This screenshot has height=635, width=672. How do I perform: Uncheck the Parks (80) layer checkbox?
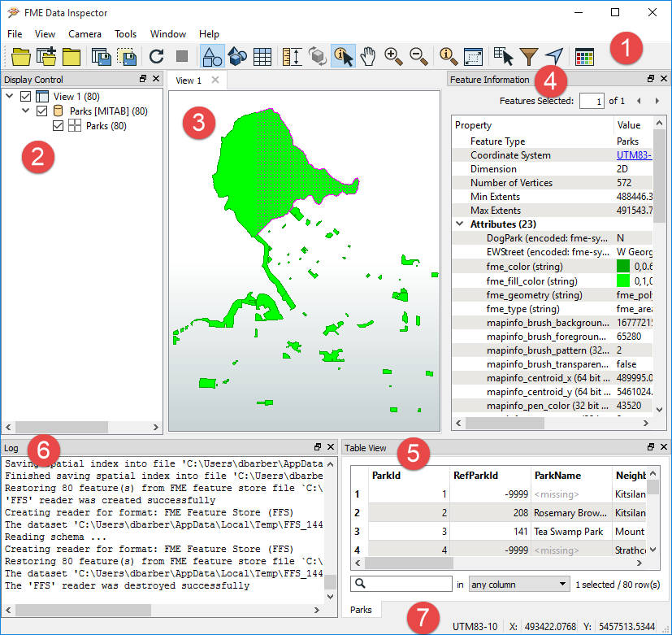58,126
